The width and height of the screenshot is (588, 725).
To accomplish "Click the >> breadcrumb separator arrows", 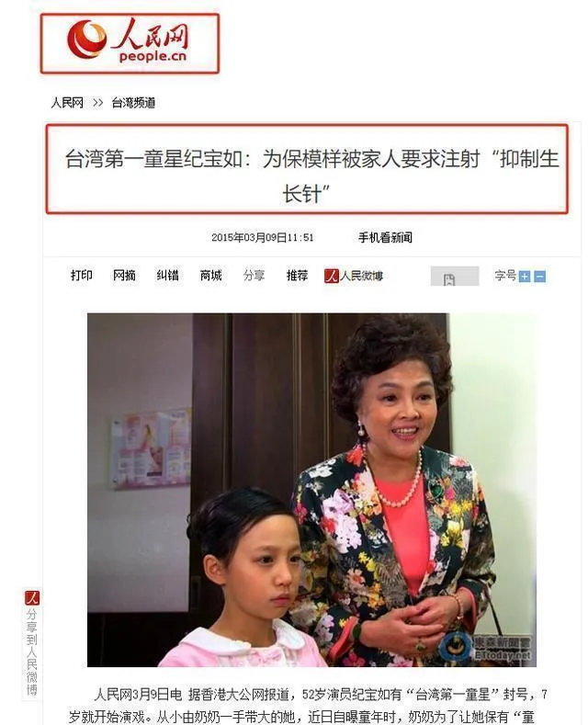I will (97, 103).
